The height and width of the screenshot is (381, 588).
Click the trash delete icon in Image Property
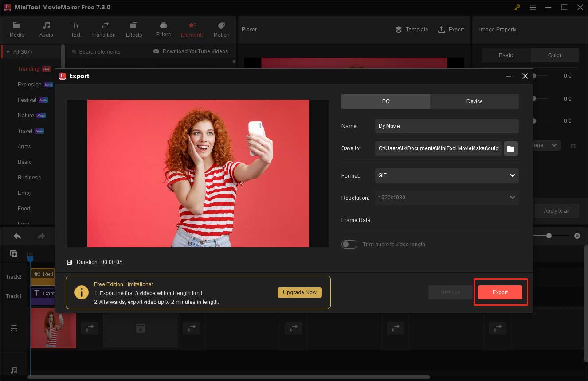pos(573,145)
